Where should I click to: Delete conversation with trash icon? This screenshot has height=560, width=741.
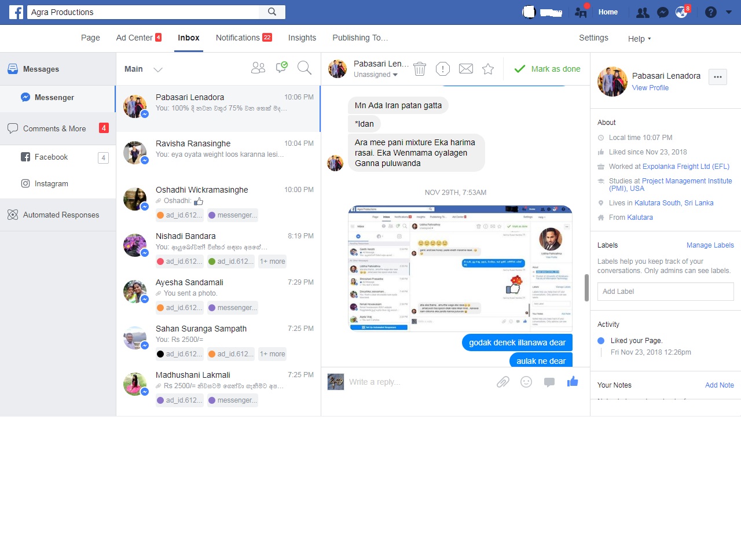tap(420, 69)
